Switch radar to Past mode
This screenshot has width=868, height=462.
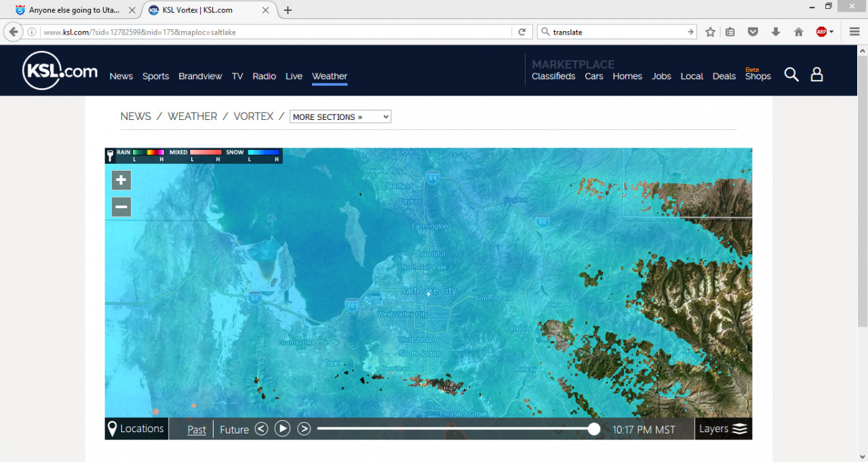pos(197,429)
